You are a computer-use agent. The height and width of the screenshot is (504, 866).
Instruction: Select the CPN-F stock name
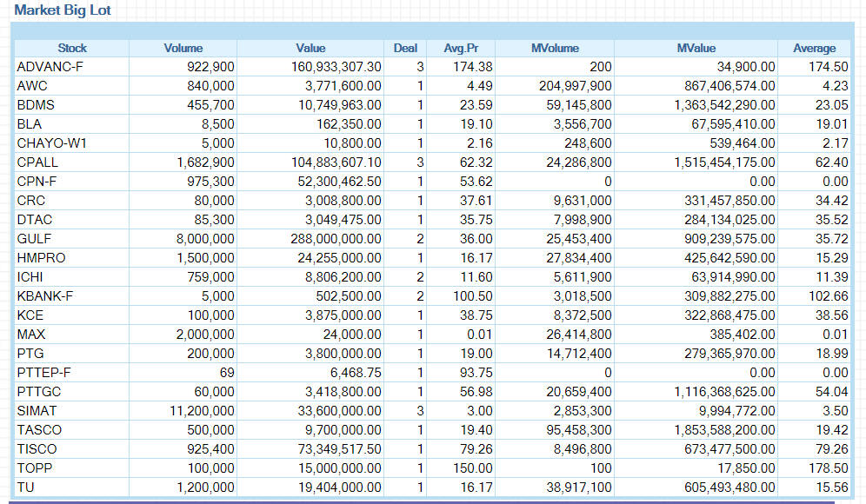coord(37,182)
